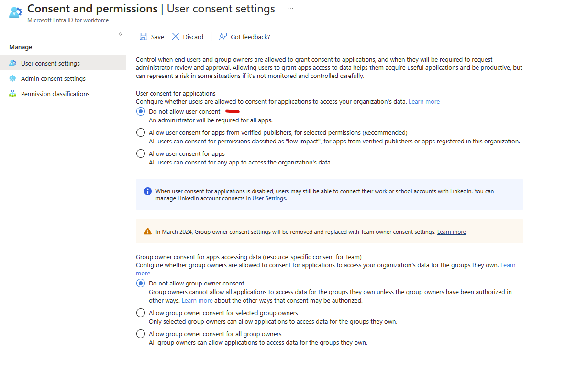
Task: Open Permission classifications from the Manage menu
Action: pos(55,94)
